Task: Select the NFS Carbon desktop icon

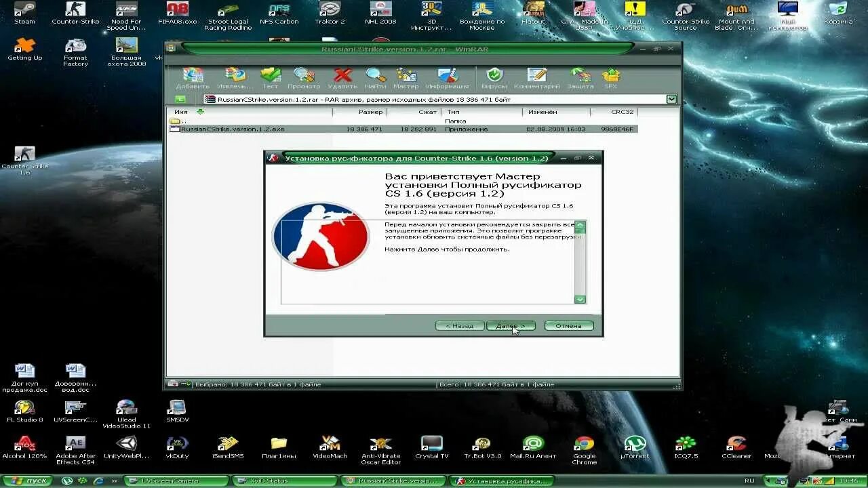Action: pos(279,13)
